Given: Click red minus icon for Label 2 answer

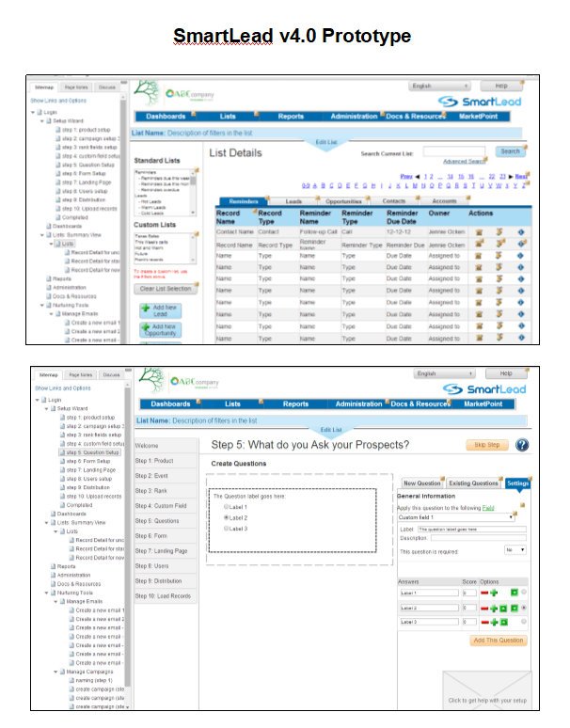Looking at the screenshot, I should (x=484, y=609).
